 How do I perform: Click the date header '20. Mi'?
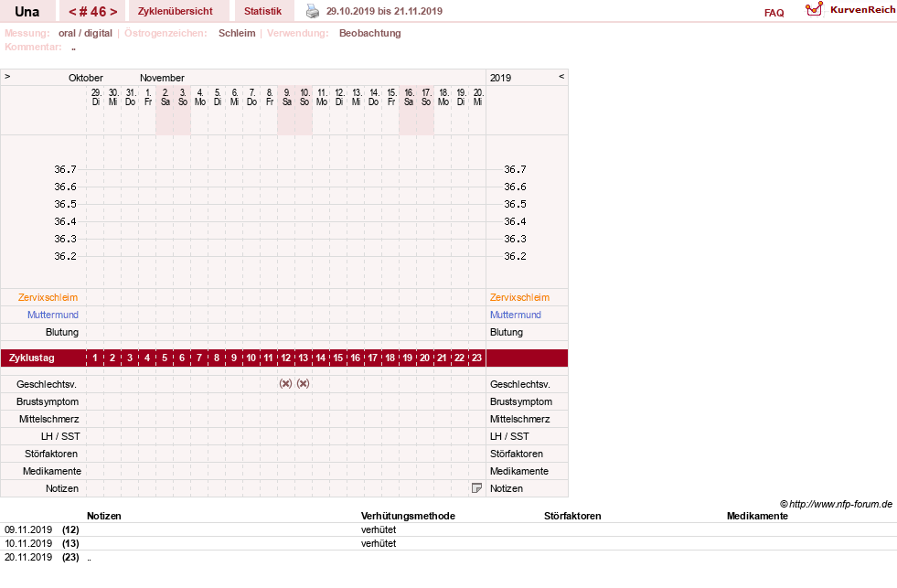point(477,97)
